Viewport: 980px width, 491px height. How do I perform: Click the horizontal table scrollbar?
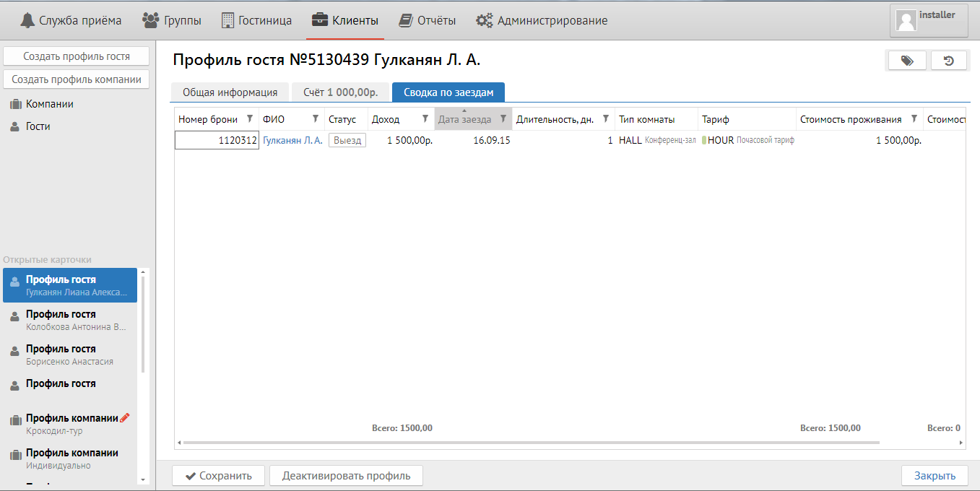point(531,442)
